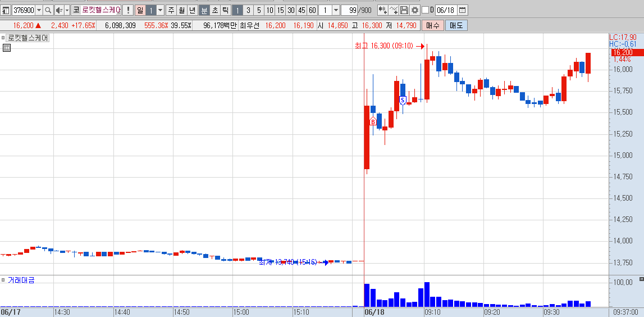
Task: Select the 일 daily chart period
Action: pos(140,10)
